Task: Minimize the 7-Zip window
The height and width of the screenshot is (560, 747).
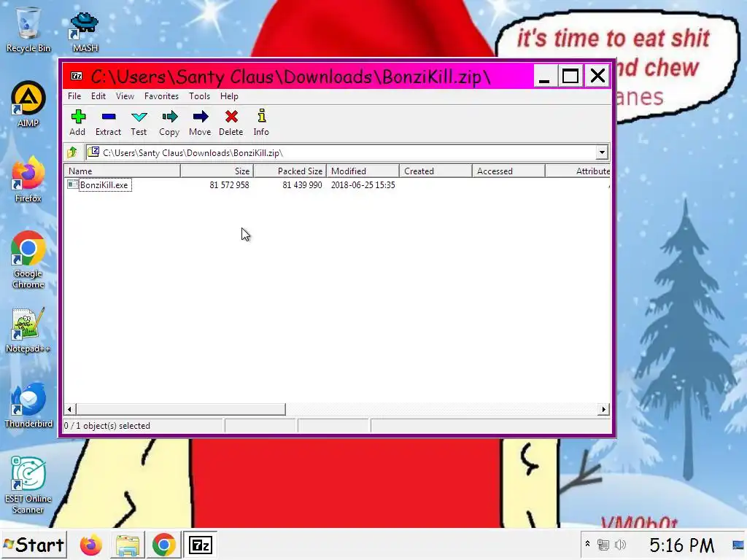Action: click(x=544, y=76)
